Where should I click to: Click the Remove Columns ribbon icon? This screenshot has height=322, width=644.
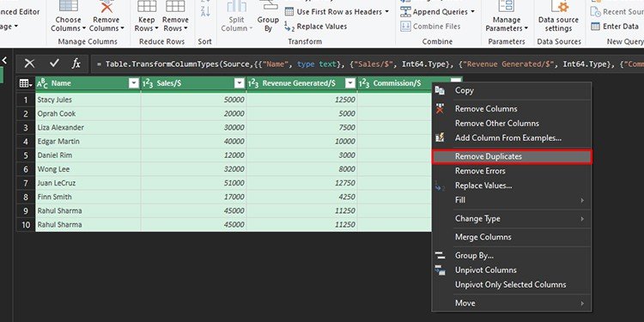click(x=106, y=6)
